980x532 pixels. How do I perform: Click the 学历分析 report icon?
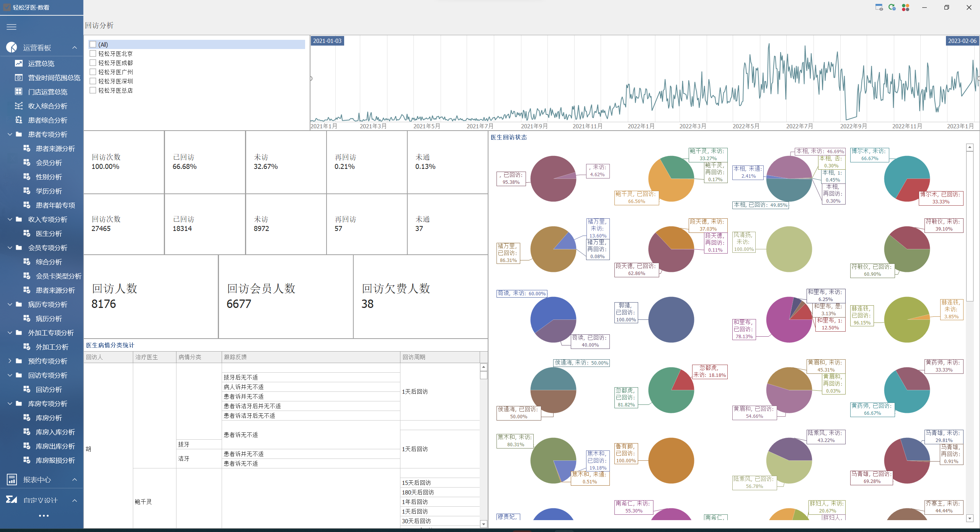tap(27, 191)
